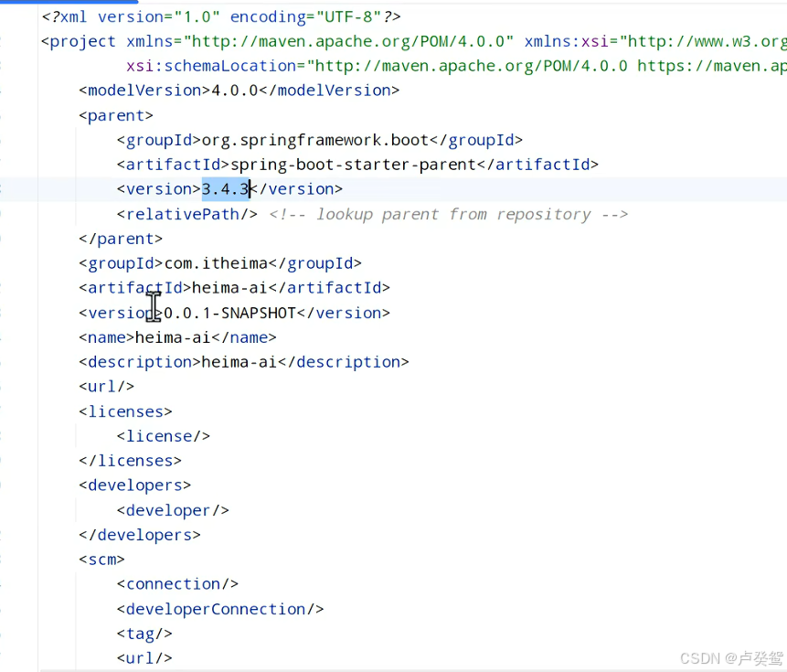Screen dimensions: 787x672
Task: Click the xml version="1.0" declaration line
Action: [221, 17]
